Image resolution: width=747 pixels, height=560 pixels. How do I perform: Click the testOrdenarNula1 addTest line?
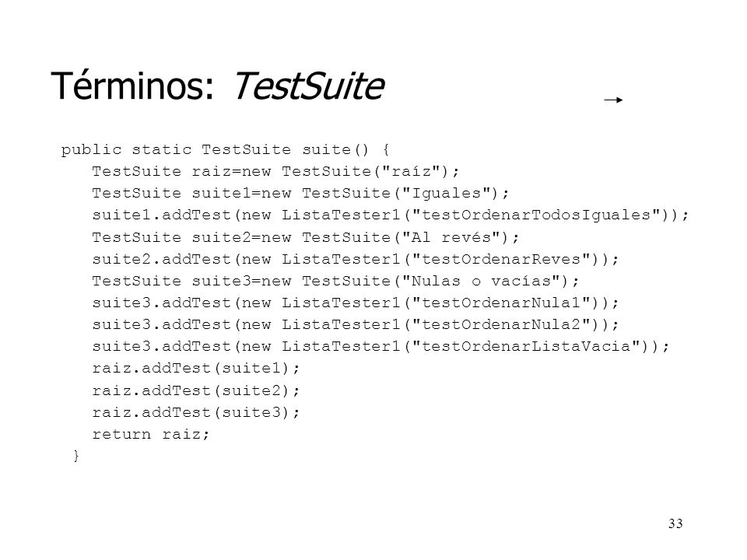pos(356,303)
